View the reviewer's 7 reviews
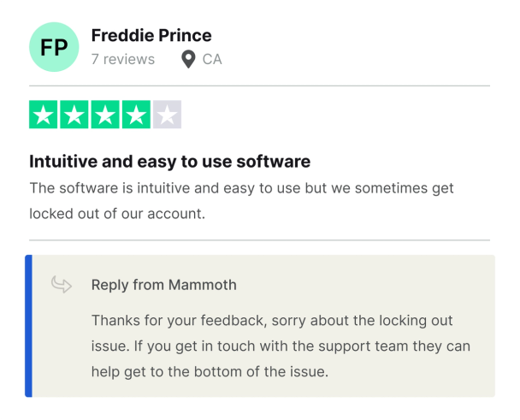This screenshot has width=520, height=420. click(x=122, y=59)
